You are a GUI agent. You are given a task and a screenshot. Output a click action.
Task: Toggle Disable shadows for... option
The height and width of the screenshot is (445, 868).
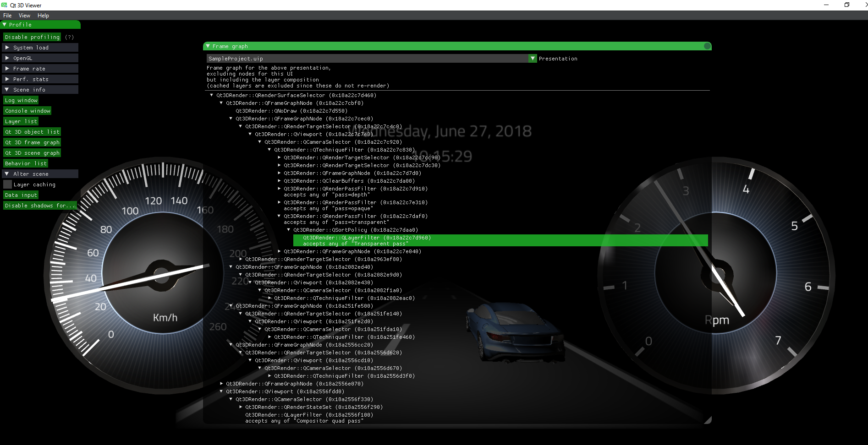(39, 206)
